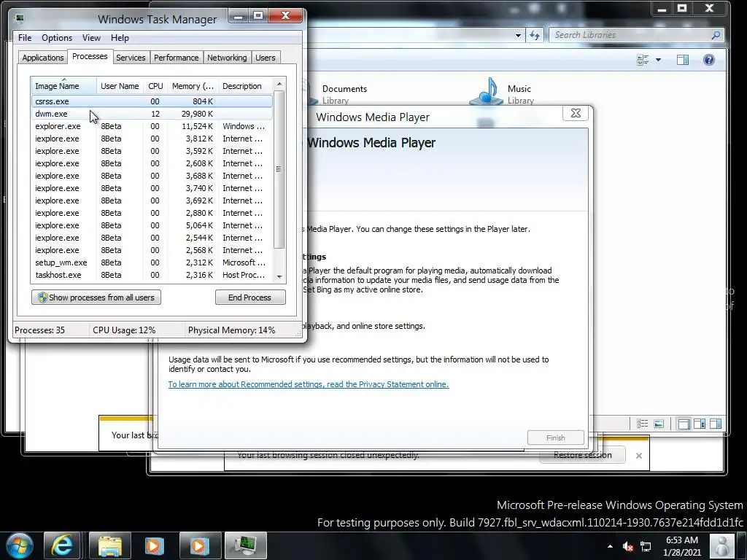
Task: Sort processes by Description column
Action: 244,86
